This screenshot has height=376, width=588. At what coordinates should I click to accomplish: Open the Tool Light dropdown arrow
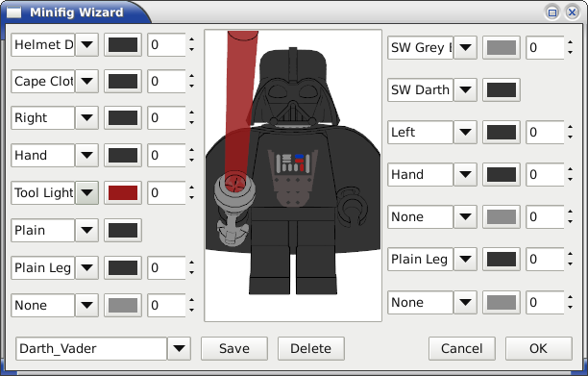[x=86, y=193]
